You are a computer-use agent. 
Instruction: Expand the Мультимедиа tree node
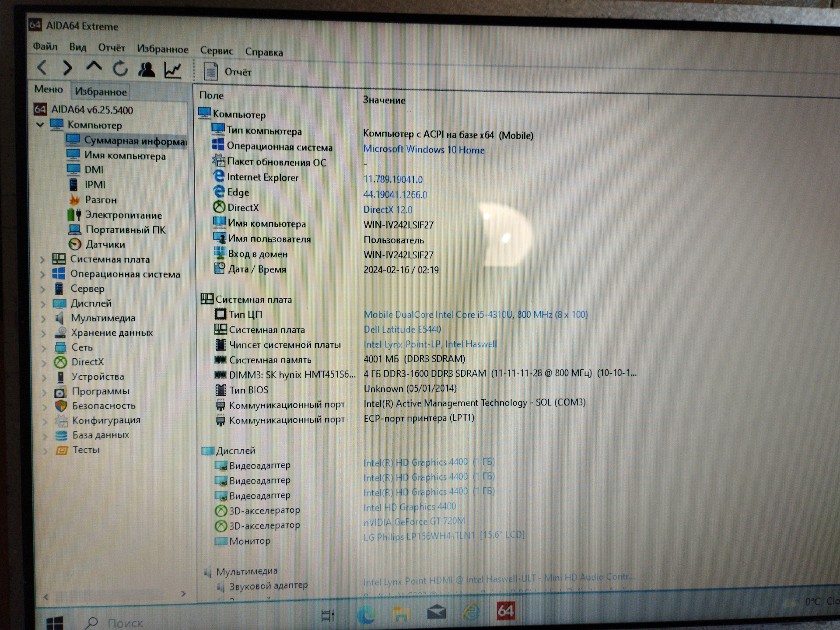(43, 318)
